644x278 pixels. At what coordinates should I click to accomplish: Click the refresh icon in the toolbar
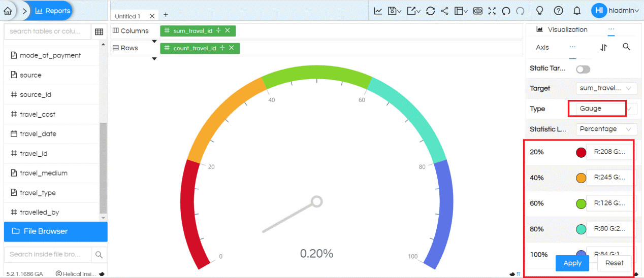pyautogui.click(x=430, y=11)
